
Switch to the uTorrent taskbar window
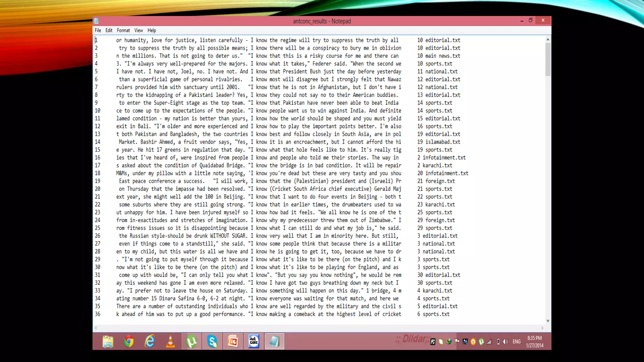(192, 342)
